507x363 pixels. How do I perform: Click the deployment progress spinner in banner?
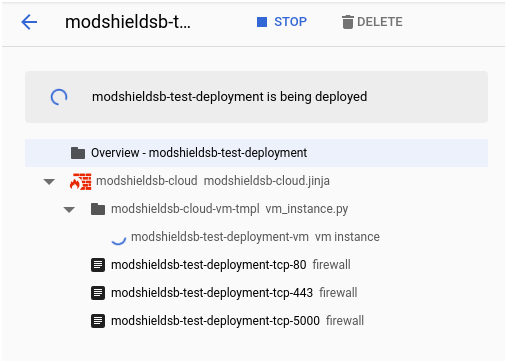pos(59,97)
